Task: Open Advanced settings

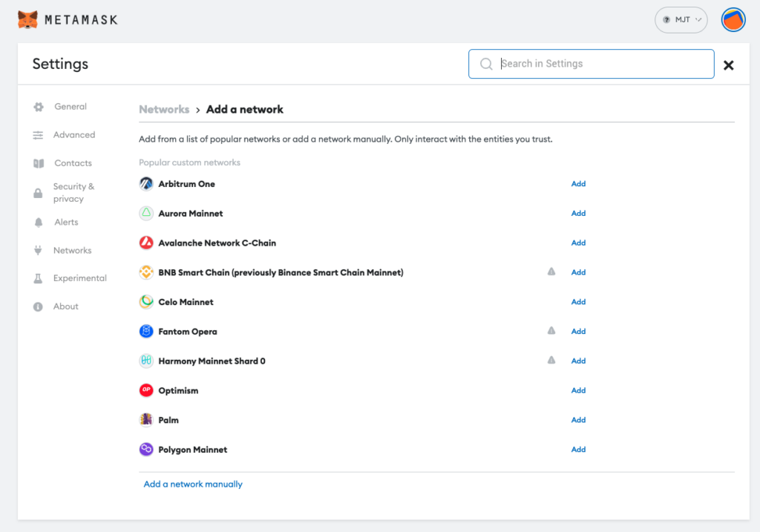Action: tap(74, 135)
